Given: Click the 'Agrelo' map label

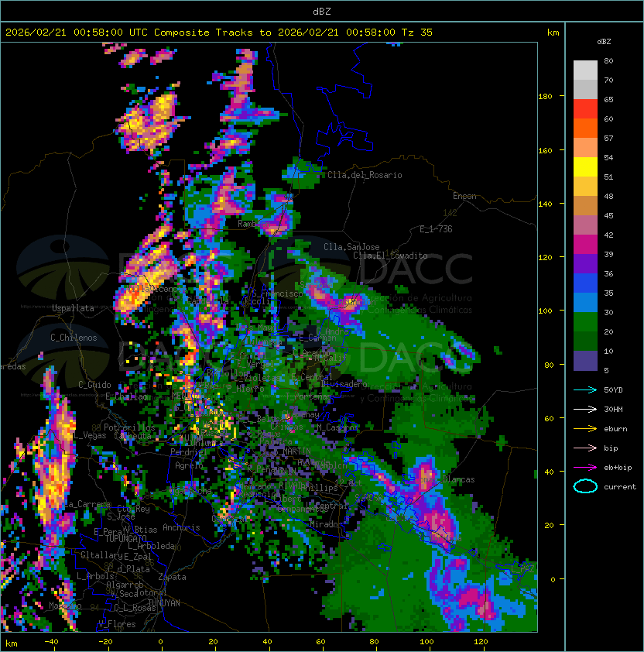Looking at the screenshot, I should [x=189, y=465].
